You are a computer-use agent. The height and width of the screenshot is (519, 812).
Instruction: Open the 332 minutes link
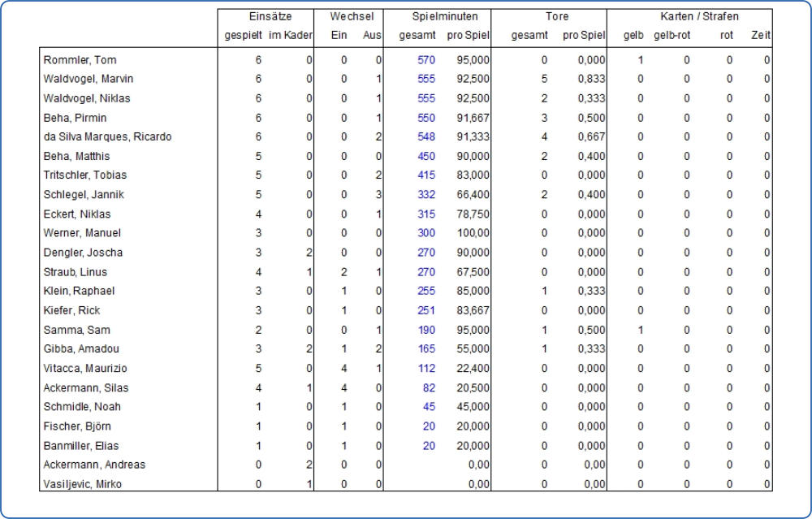[x=426, y=195]
